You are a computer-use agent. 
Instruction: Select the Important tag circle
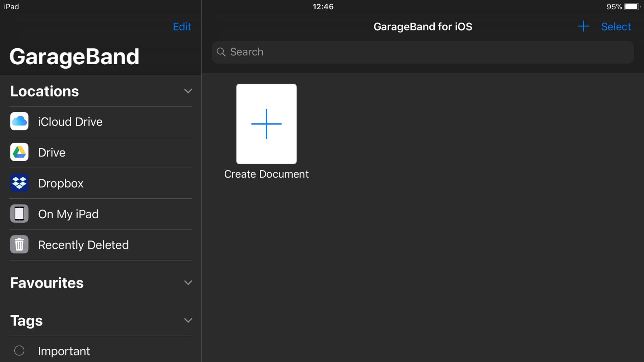click(x=19, y=351)
